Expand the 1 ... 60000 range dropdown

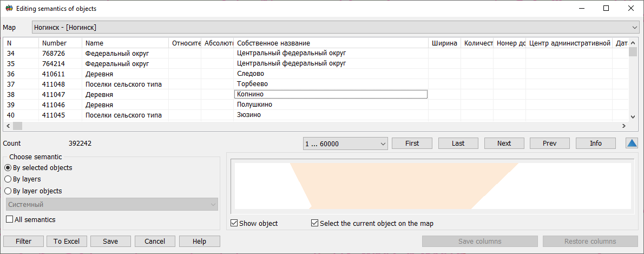pyautogui.click(x=345, y=144)
